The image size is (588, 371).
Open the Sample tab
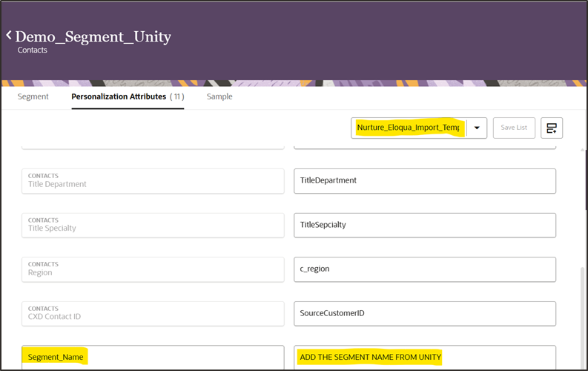click(219, 96)
